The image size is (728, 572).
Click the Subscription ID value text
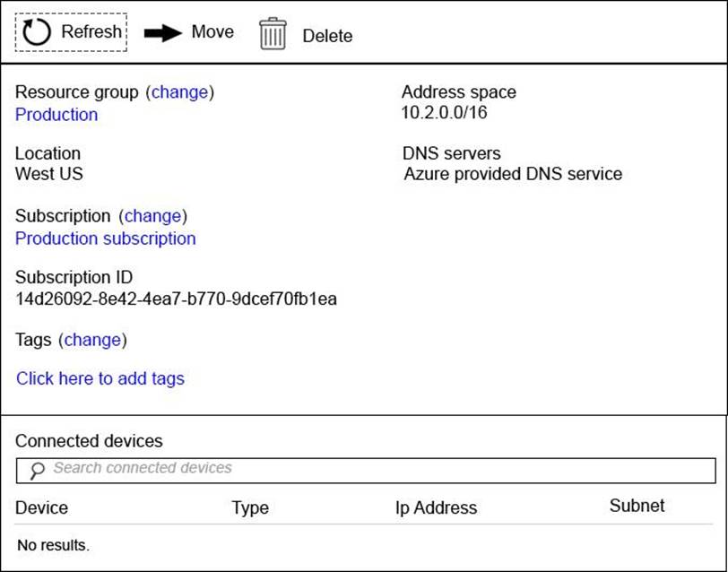[176, 299]
